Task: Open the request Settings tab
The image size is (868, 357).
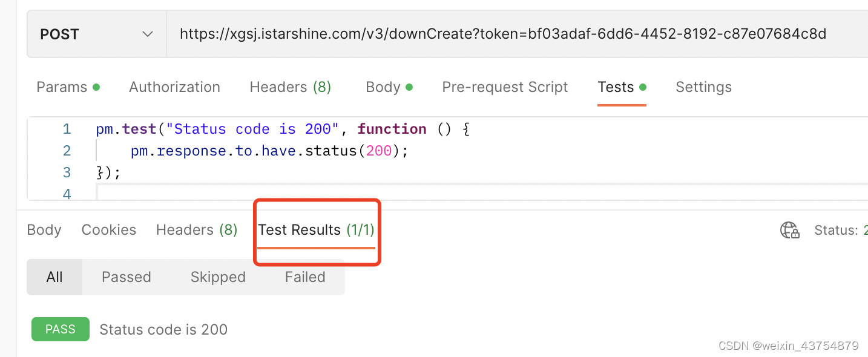Action: click(x=703, y=87)
